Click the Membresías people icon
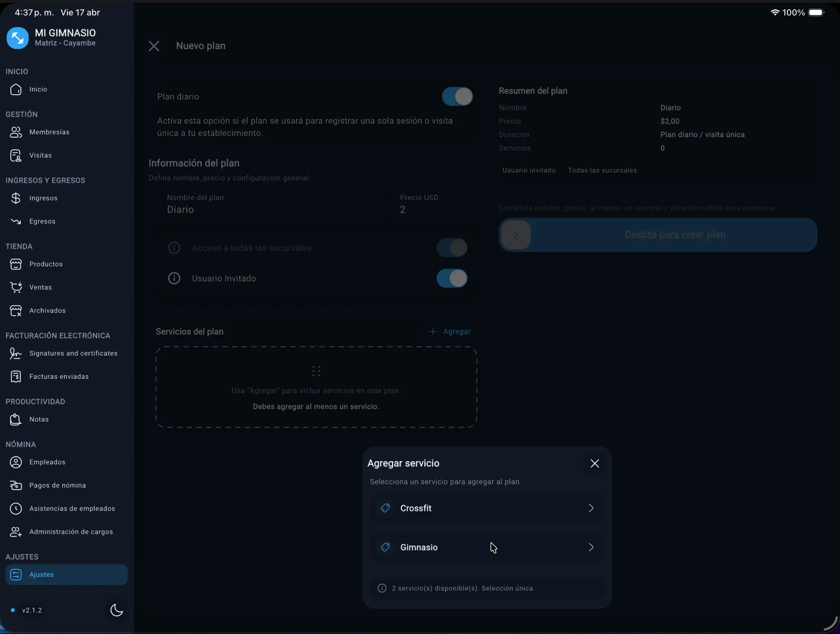 coord(16,132)
